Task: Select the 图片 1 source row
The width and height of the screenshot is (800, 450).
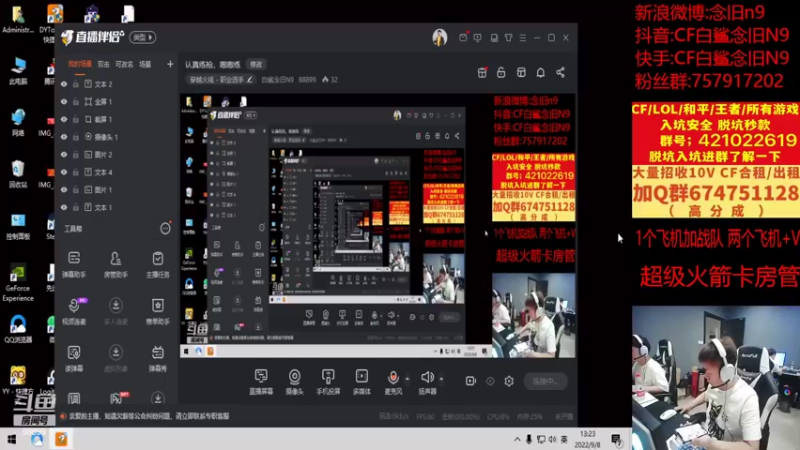Action: [116, 190]
